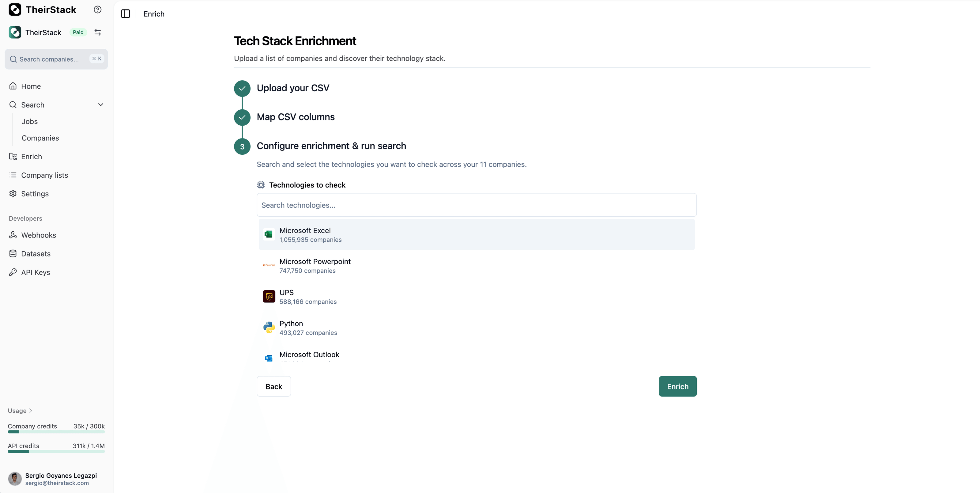Expand the Usage details chevron

click(31, 410)
